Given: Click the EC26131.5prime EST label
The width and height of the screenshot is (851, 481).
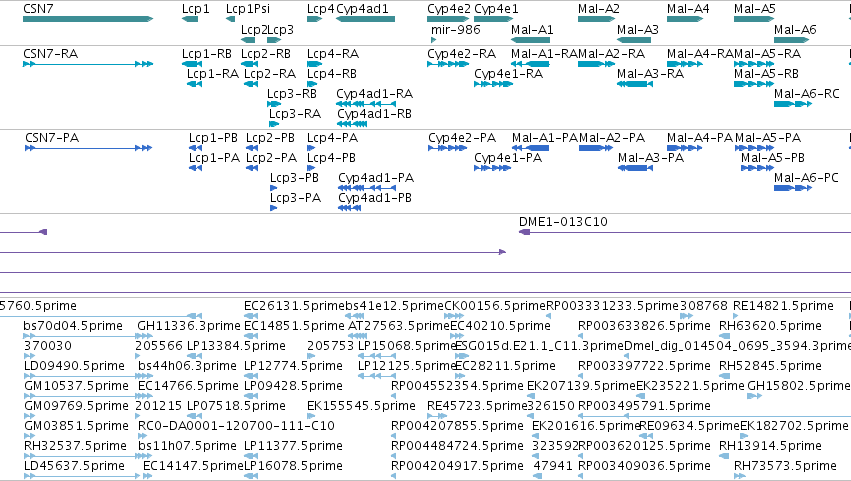Looking at the screenshot, I should pyautogui.click(x=295, y=306).
